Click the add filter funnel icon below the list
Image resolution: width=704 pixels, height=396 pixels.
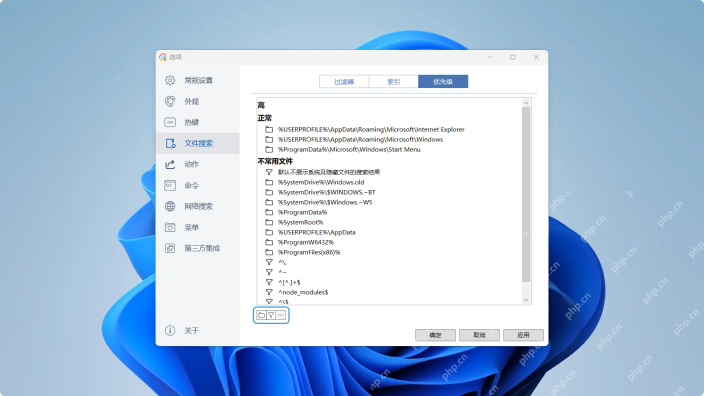(x=271, y=315)
